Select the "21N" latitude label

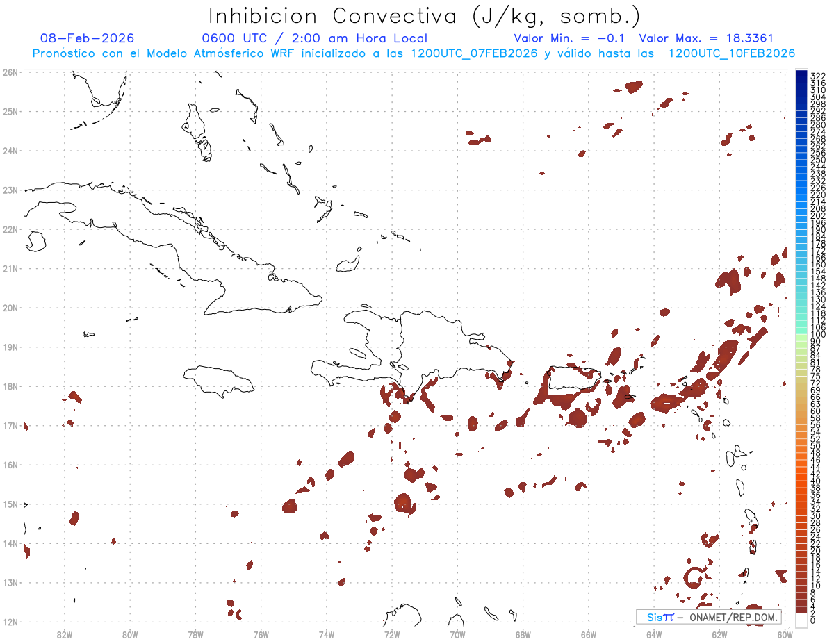coord(10,268)
